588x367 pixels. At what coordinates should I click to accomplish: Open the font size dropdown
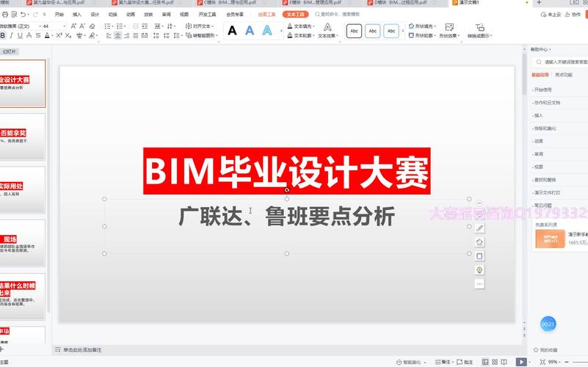(x=65, y=26)
